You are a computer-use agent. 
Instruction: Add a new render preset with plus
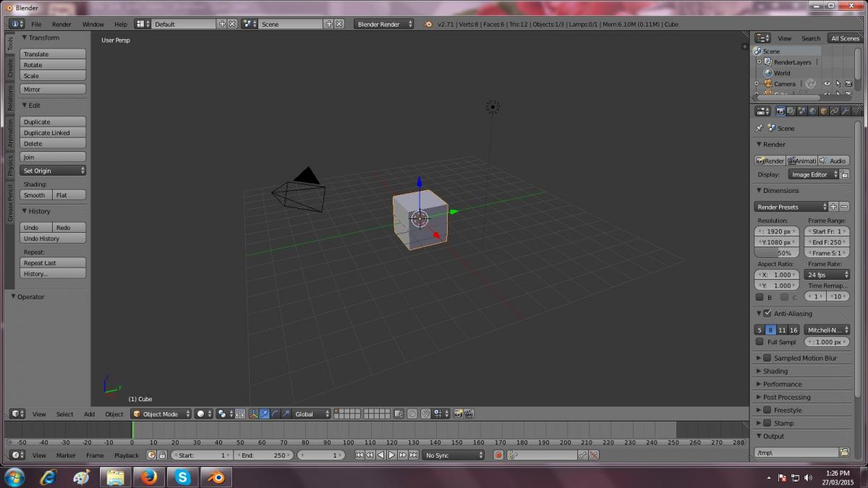pyautogui.click(x=833, y=207)
